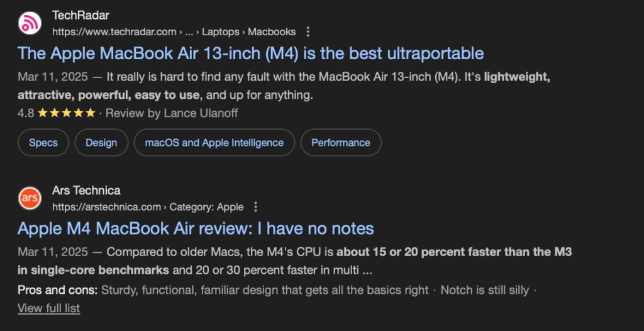The height and width of the screenshot is (331, 644).
Task: Click the Ars Technica favicon icon
Action: (29, 198)
